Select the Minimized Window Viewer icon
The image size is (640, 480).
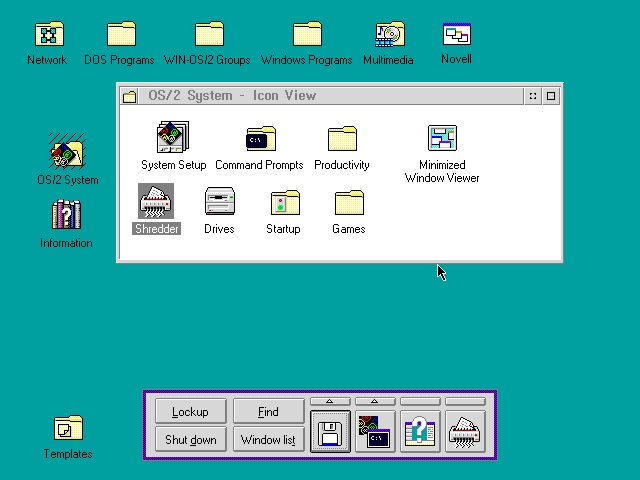442,138
